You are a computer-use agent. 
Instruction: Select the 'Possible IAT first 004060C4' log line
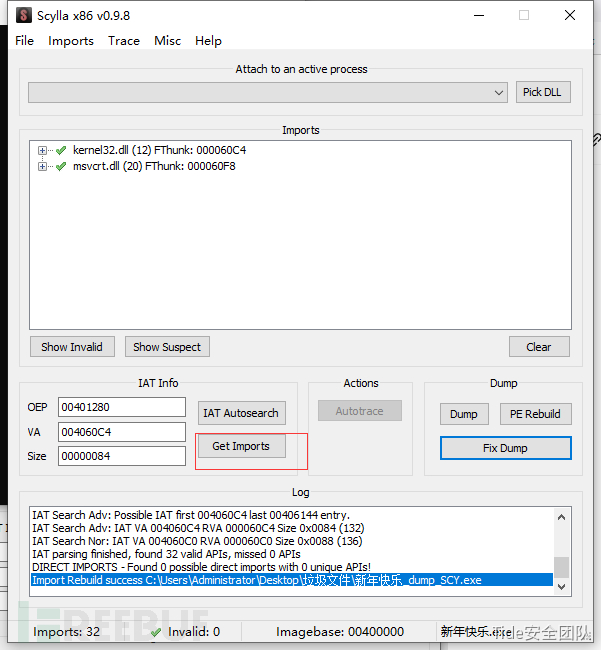(191, 515)
